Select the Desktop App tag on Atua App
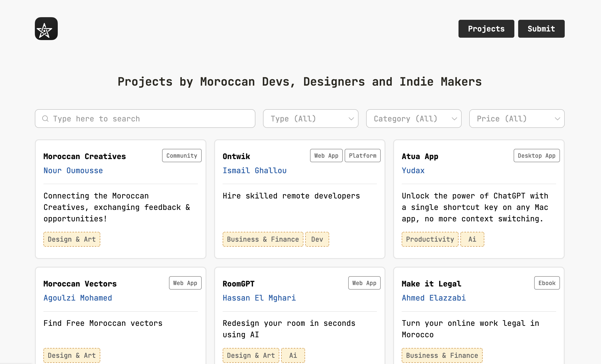 537,156
